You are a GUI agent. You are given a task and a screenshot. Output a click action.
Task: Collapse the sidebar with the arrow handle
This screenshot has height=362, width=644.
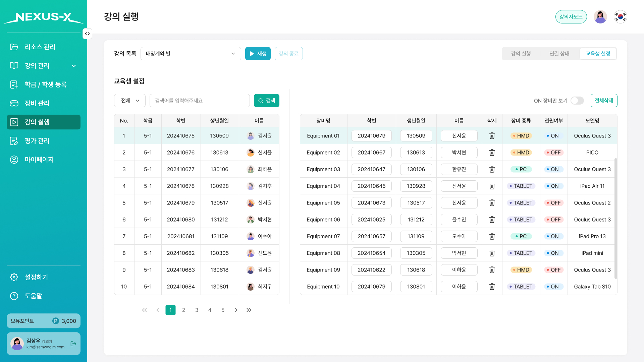[x=87, y=34]
